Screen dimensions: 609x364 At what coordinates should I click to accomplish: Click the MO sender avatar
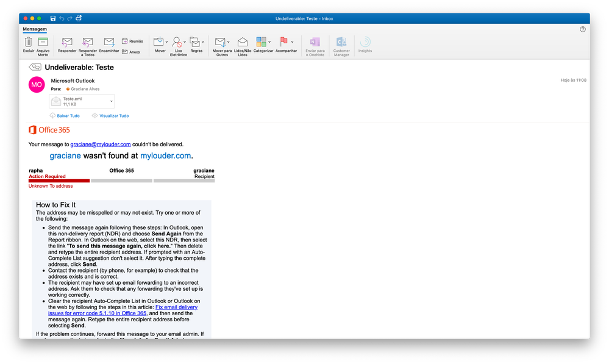pos(37,84)
